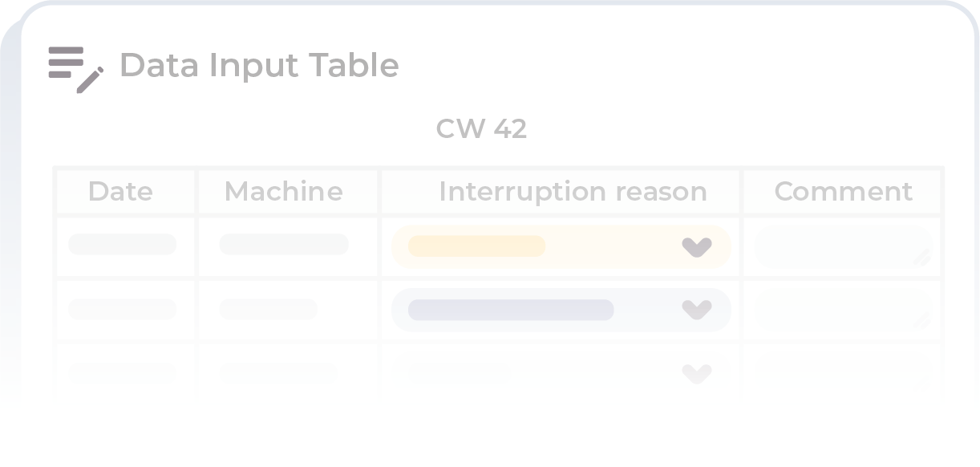This screenshot has width=980, height=467.
Task: Click the Comment column header
Action: pyautogui.click(x=843, y=192)
